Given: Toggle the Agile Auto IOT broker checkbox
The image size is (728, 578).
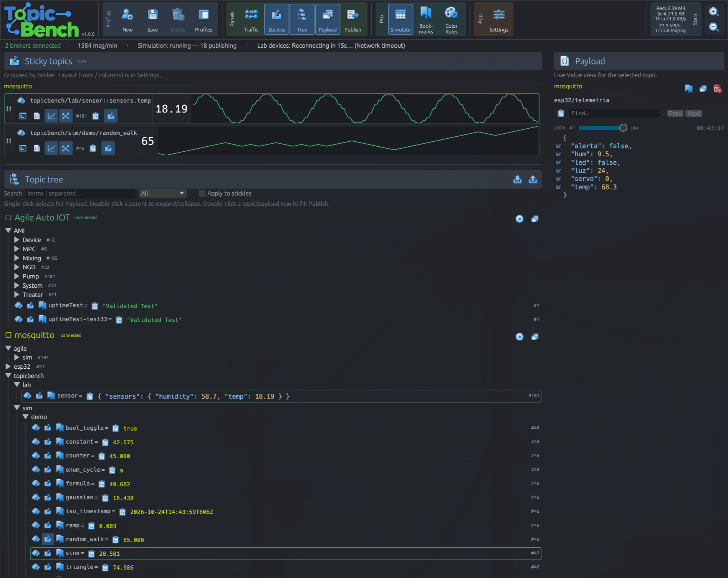Looking at the screenshot, I should [8, 217].
